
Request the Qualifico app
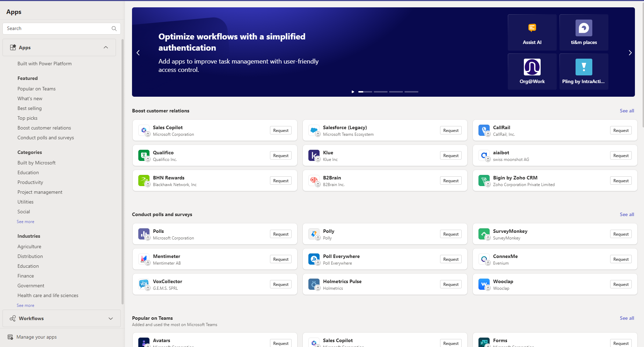pos(281,156)
